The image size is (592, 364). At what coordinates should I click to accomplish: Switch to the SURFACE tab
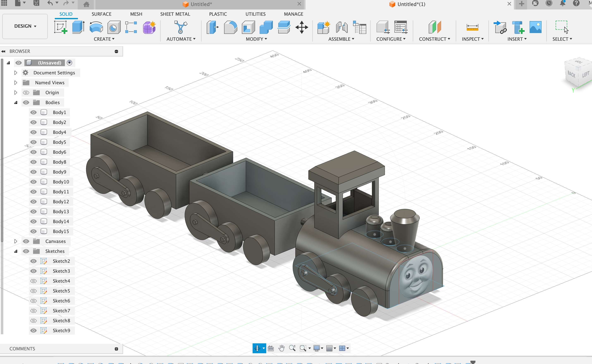101,14
